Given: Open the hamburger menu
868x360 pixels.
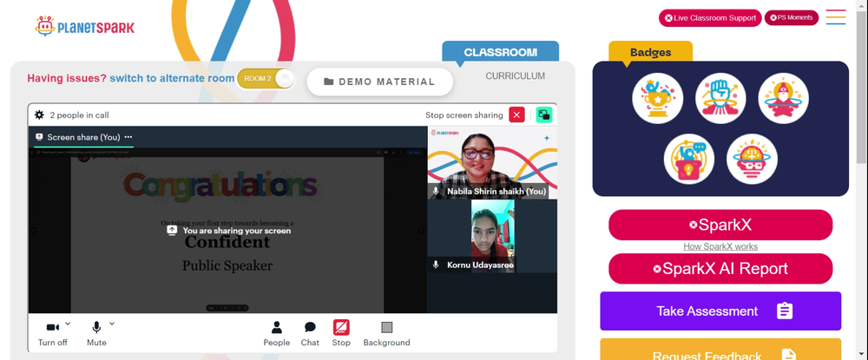Looking at the screenshot, I should click(x=836, y=17).
